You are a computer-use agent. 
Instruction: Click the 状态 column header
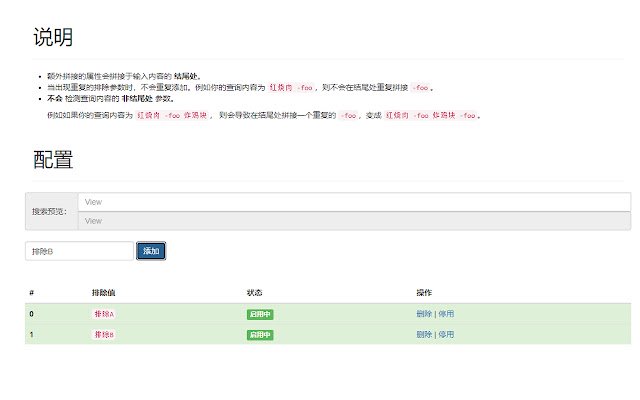click(254, 293)
